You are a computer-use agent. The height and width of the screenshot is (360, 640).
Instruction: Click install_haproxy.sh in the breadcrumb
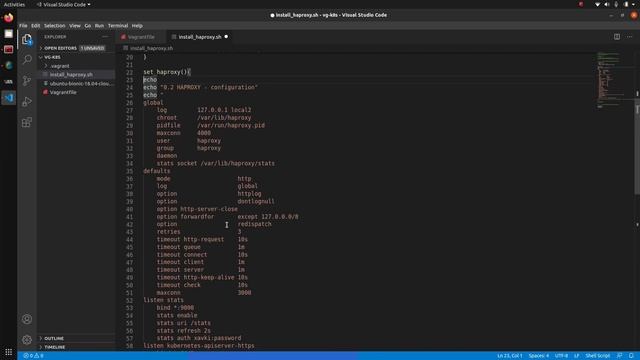point(151,48)
